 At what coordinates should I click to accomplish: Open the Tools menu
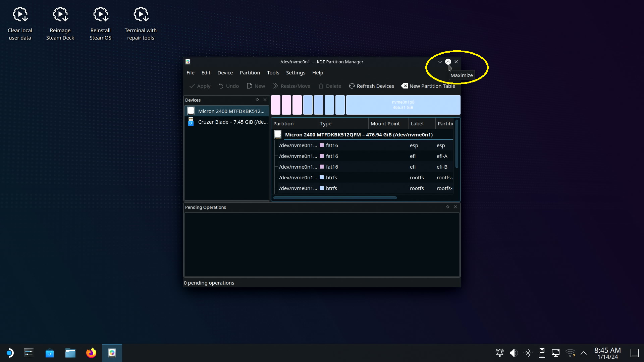coord(273,73)
